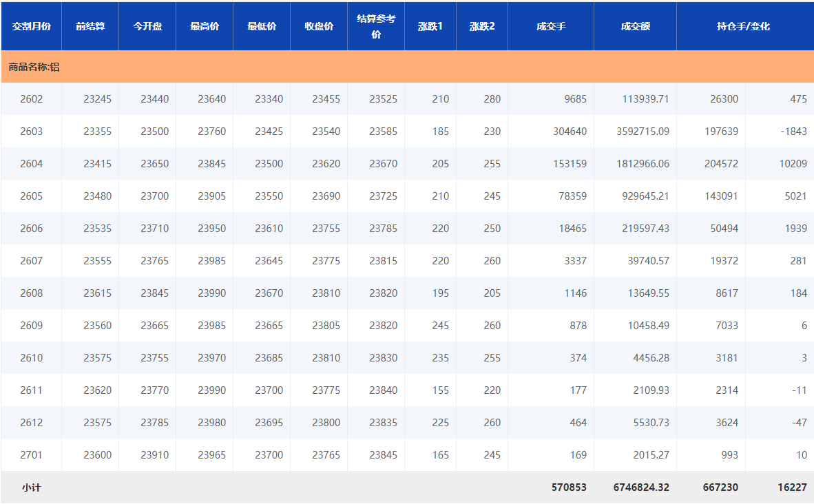814x504 pixels.
Task: Click the 最高价 column header
Action: [x=205, y=26]
